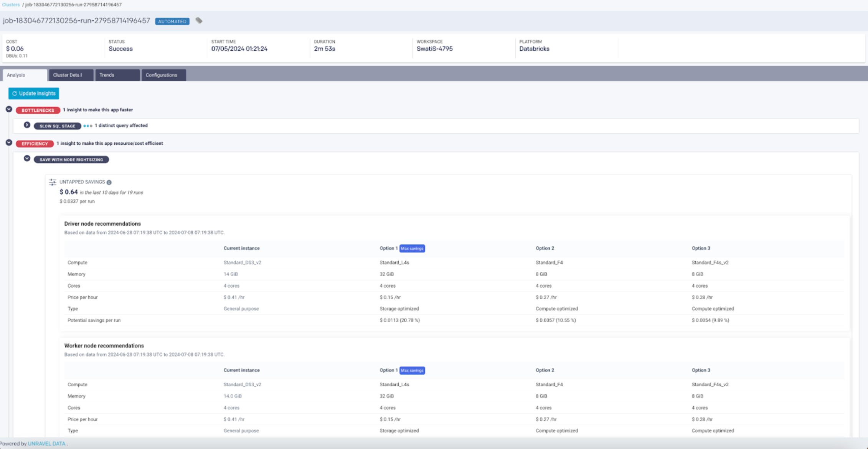Collapse Save With Node Rightsizing insight

pos(27,158)
